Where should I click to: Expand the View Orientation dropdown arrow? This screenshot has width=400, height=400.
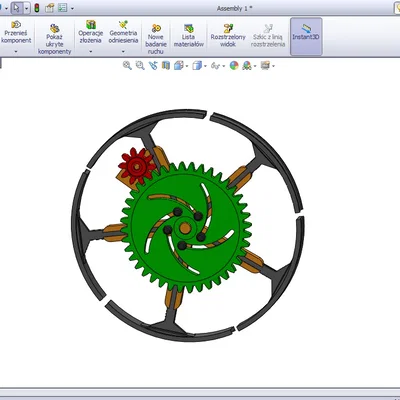tap(187, 66)
